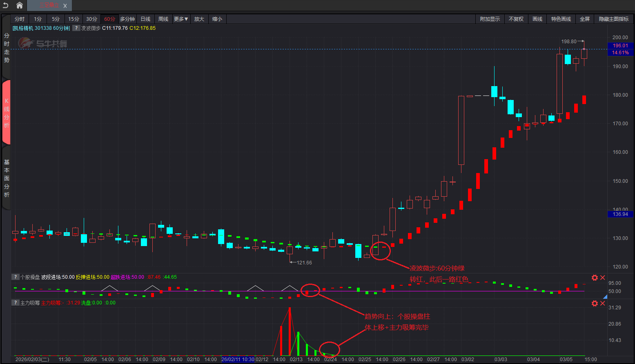Toggle 全屏 full screen mode
635x364 pixels.
point(584,19)
